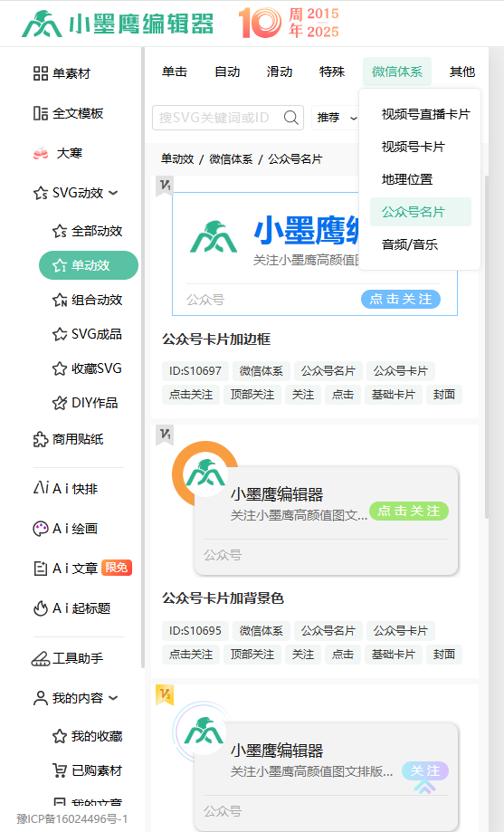
Task: Click the 我的收藏 star icon
Action: pyautogui.click(x=60, y=736)
